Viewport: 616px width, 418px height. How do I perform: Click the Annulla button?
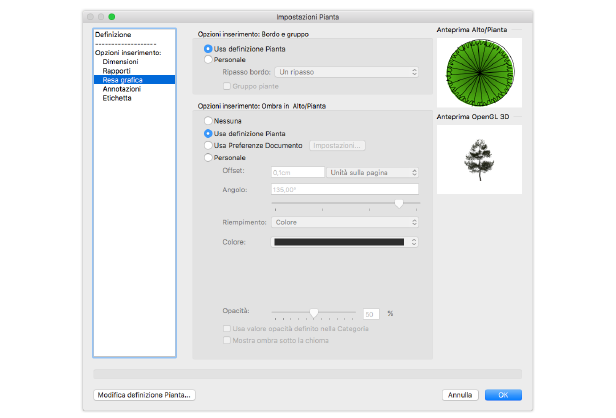point(460,395)
